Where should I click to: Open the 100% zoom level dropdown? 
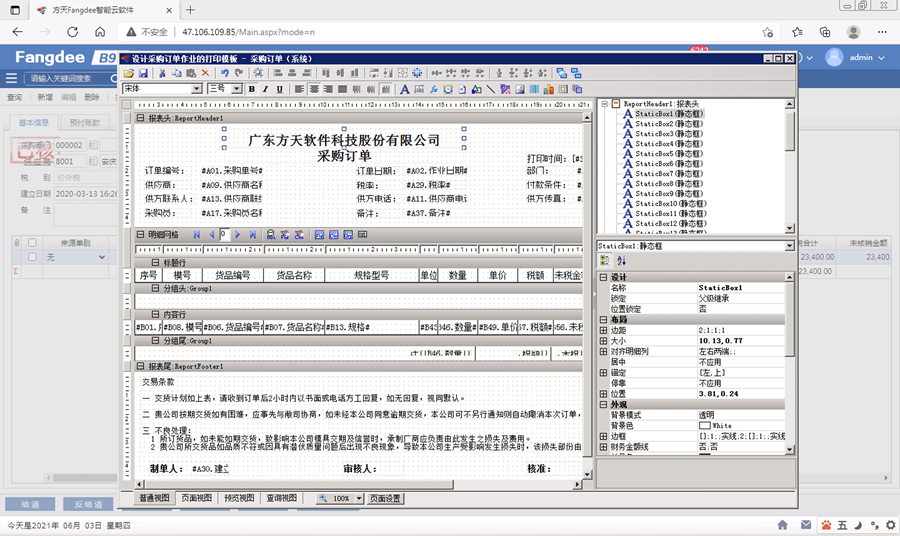(359, 498)
